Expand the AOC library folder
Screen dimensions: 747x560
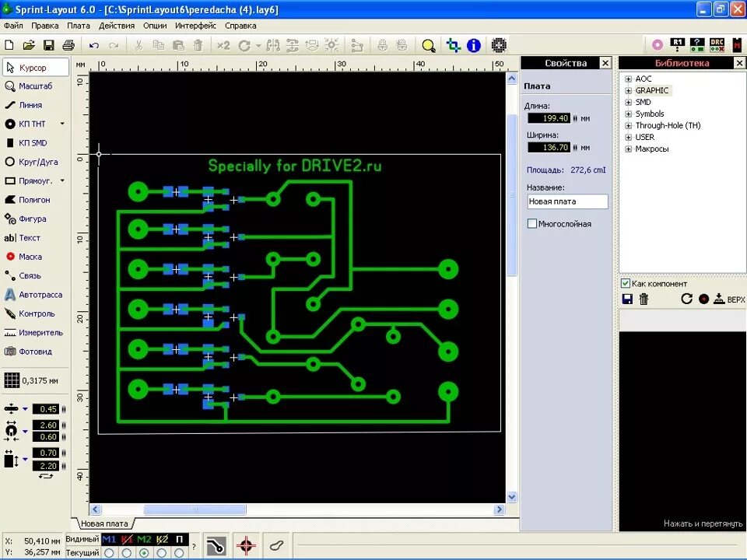pyautogui.click(x=628, y=79)
